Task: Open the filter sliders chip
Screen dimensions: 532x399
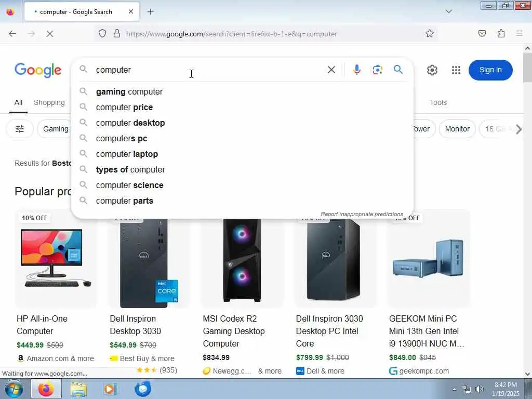Action: pyautogui.click(x=20, y=129)
